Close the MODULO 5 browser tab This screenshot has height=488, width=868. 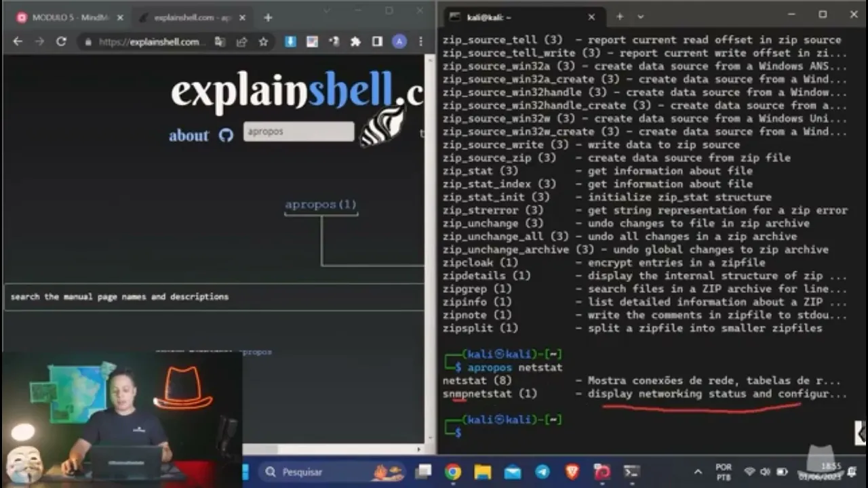point(119,18)
